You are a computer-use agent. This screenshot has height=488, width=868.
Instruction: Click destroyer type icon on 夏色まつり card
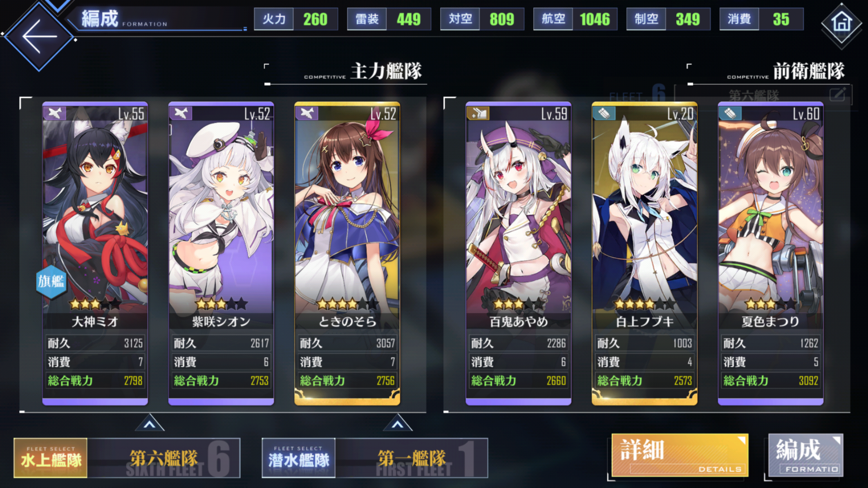tap(731, 113)
